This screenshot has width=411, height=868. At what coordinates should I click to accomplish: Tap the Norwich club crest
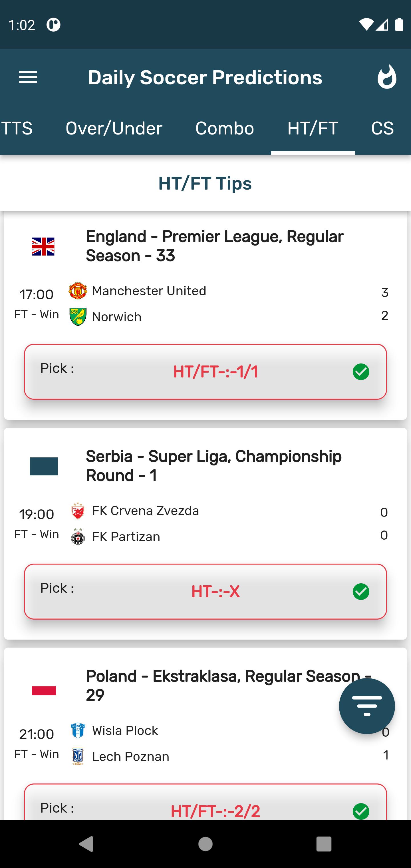pyautogui.click(x=78, y=317)
